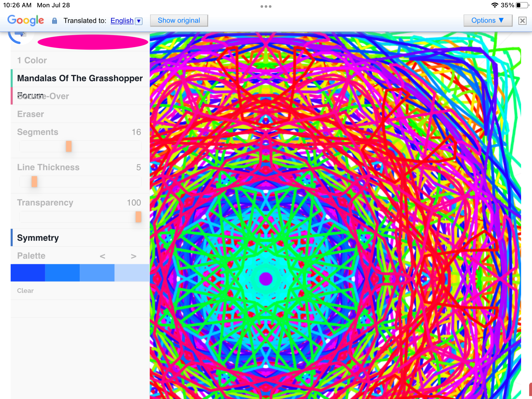Screen dimensions: 532x399
Task: Tap the Wi-Fi status icon
Action: [495, 5]
